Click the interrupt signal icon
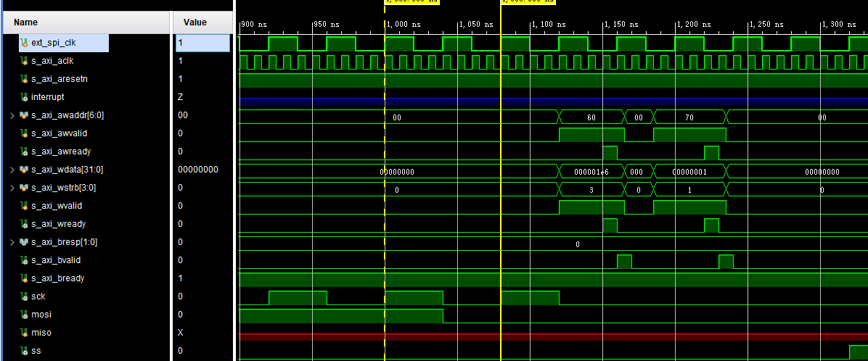The width and height of the screenshot is (868, 361). (x=24, y=97)
